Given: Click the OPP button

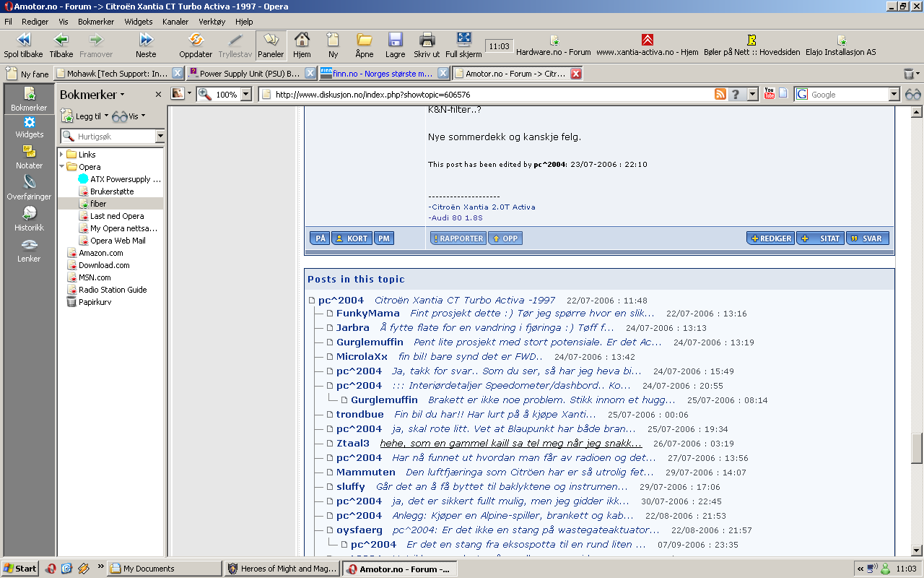Looking at the screenshot, I should [505, 238].
